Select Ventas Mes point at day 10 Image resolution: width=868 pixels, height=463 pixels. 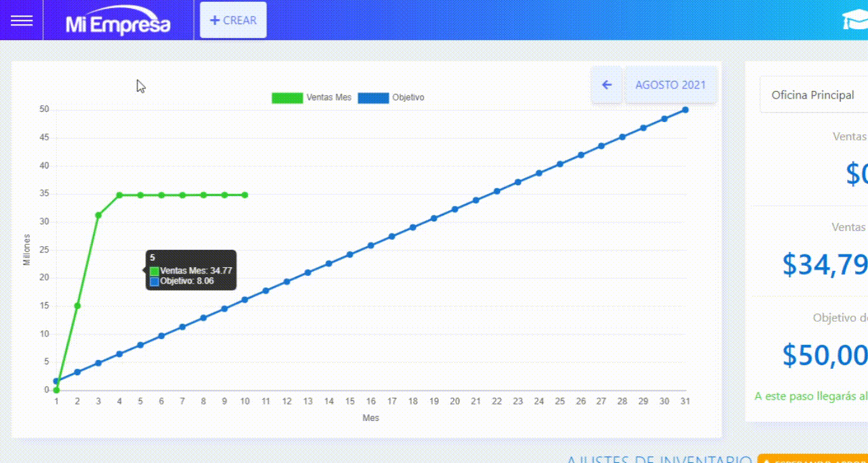click(245, 195)
